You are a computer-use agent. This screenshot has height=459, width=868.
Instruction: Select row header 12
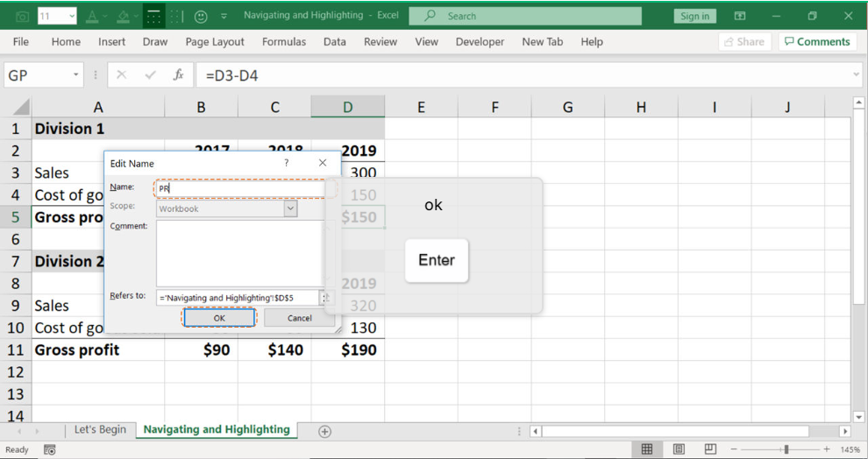tap(16, 372)
